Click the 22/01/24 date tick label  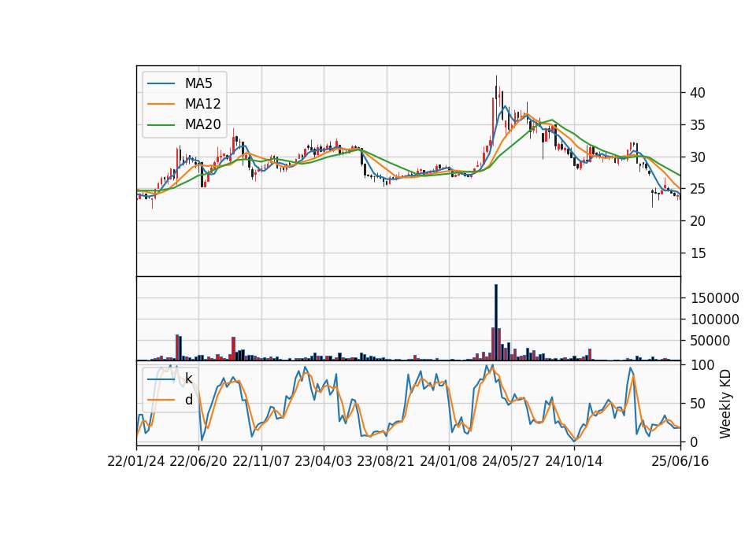click(x=136, y=462)
